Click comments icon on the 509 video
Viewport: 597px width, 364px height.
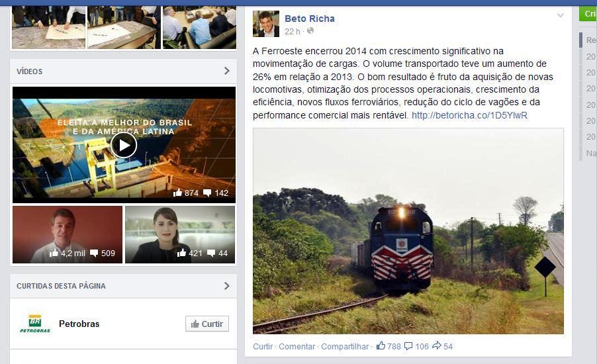(94, 253)
